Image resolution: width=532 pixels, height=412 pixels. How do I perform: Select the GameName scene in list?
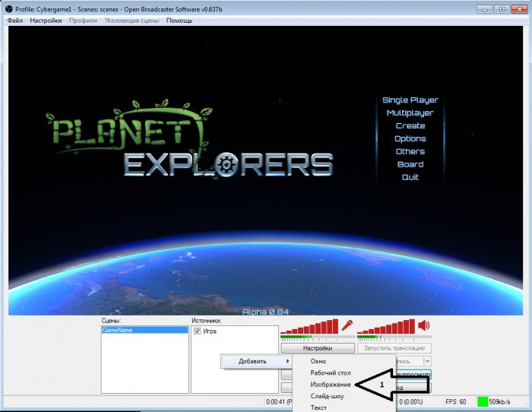[144, 331]
